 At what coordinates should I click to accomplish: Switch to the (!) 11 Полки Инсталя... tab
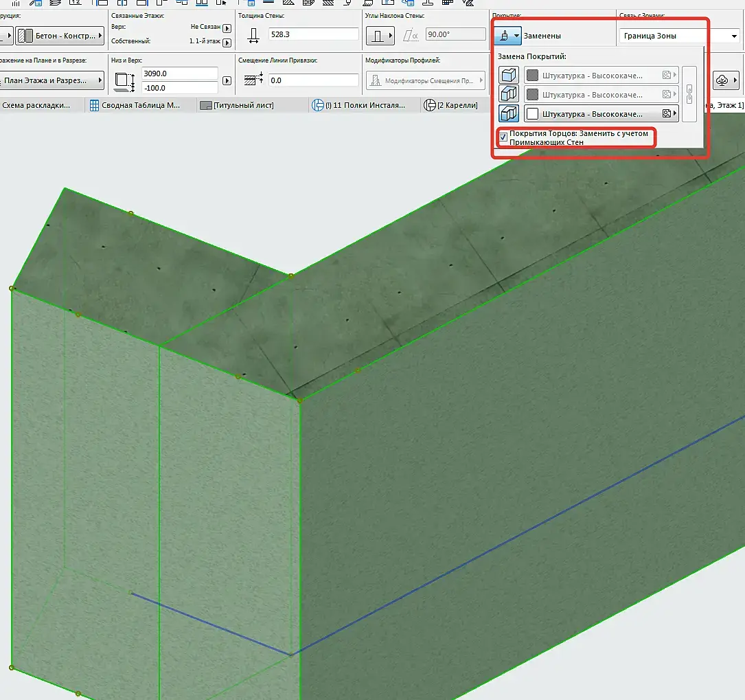tap(365, 105)
